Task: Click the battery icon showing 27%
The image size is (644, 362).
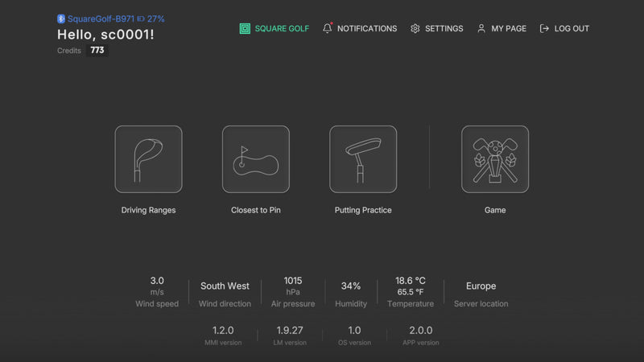Action: (x=141, y=19)
